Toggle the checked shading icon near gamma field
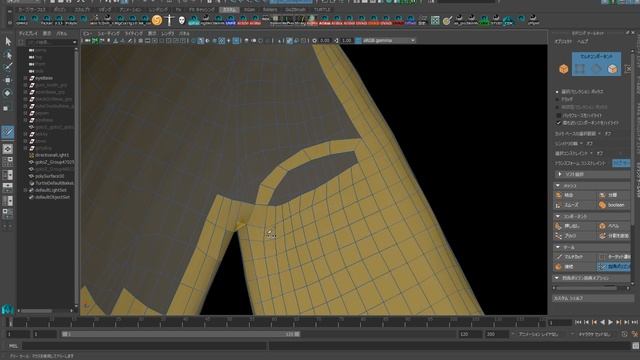640x360 pixels. point(289,40)
